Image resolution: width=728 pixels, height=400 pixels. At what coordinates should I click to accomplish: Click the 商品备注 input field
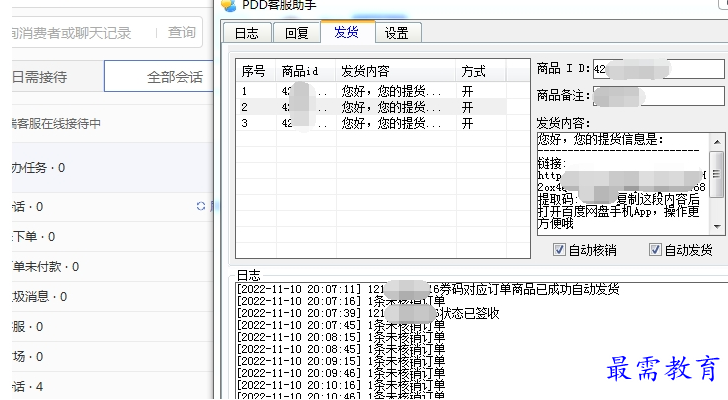658,96
